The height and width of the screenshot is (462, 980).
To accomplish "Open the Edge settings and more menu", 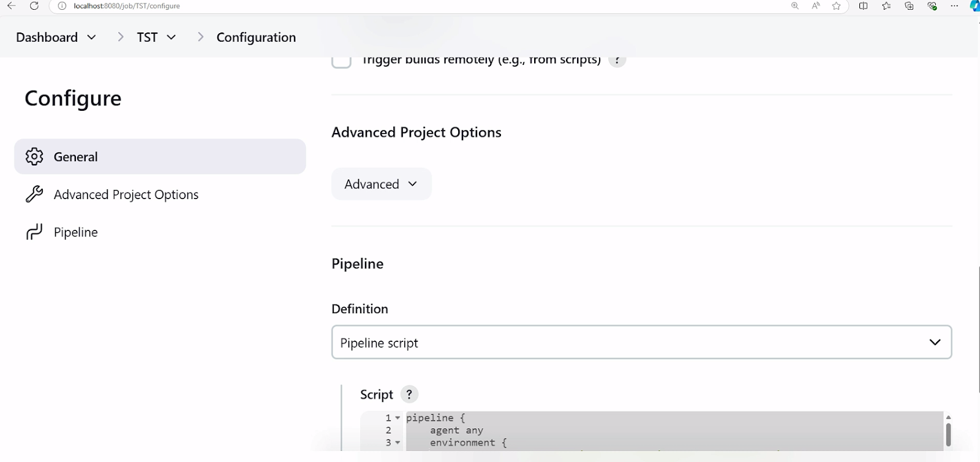I will click(x=954, y=6).
